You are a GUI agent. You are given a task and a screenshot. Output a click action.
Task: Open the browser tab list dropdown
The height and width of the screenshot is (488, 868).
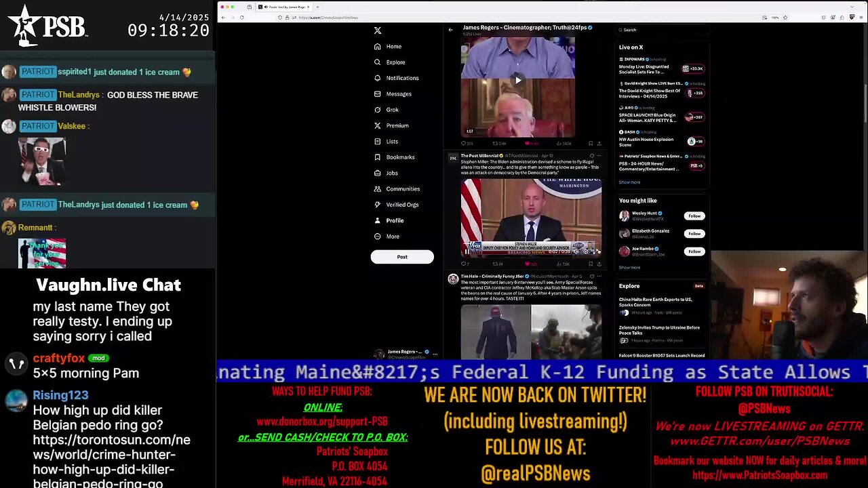pos(852,7)
